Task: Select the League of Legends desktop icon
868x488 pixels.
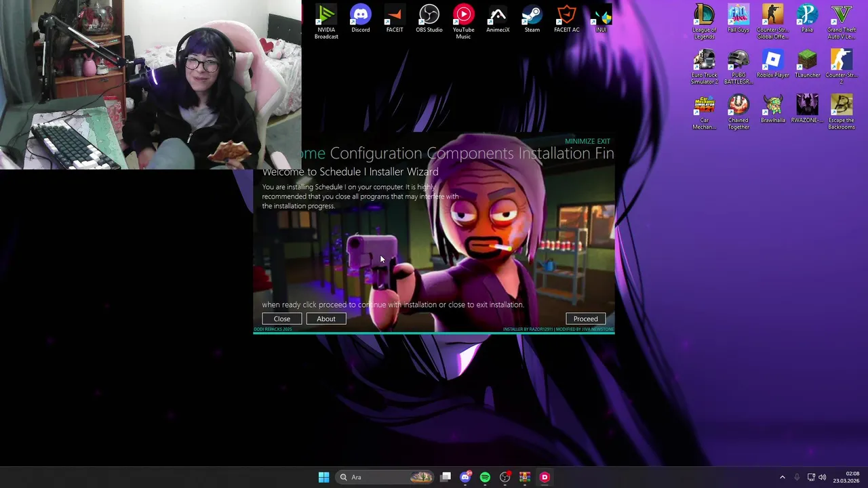Action: [x=704, y=22]
